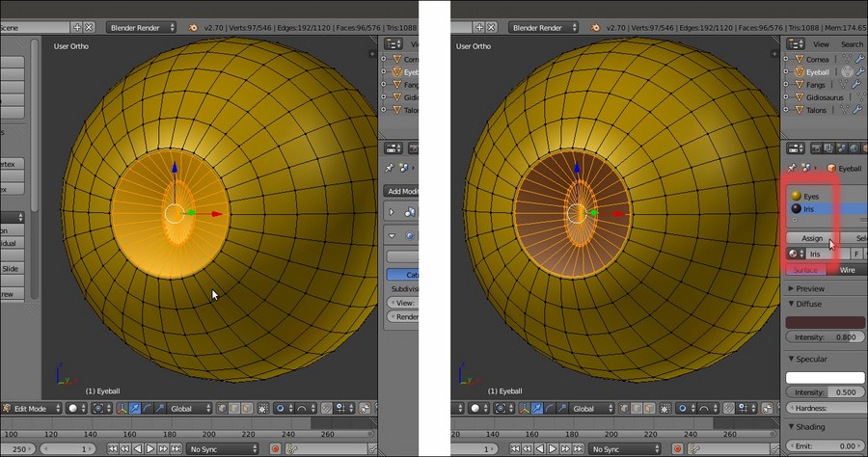Click the material browse icon beside Iris name field
The height and width of the screenshot is (457, 868).
pyautogui.click(x=796, y=254)
